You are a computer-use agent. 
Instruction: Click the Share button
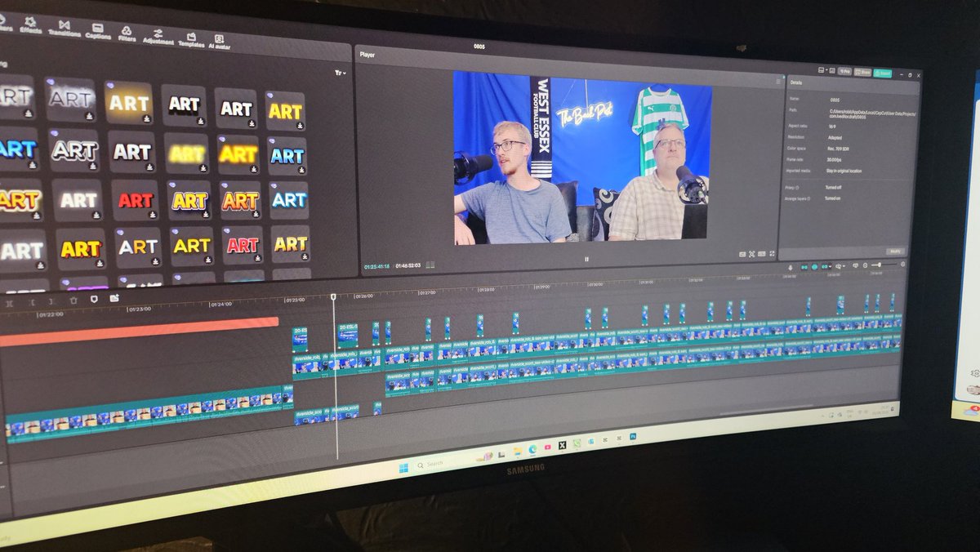point(862,72)
